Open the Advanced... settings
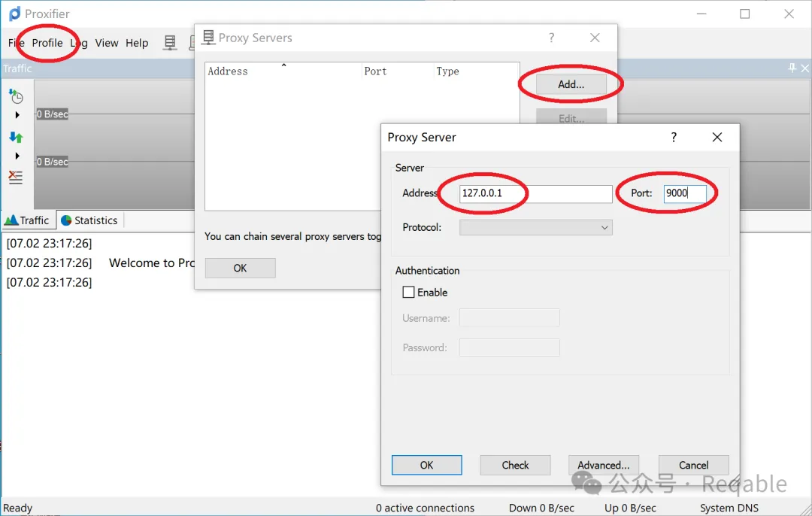This screenshot has width=812, height=516. point(603,466)
